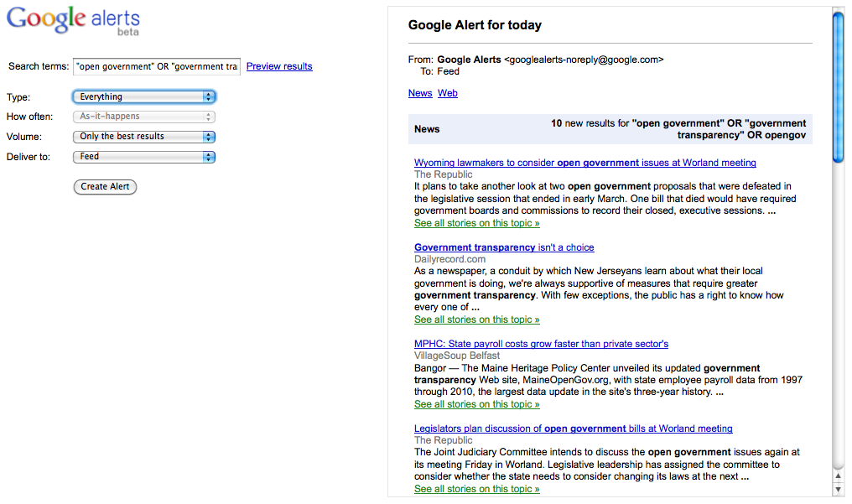Open the MPHC State payroll costs article

pos(541,344)
